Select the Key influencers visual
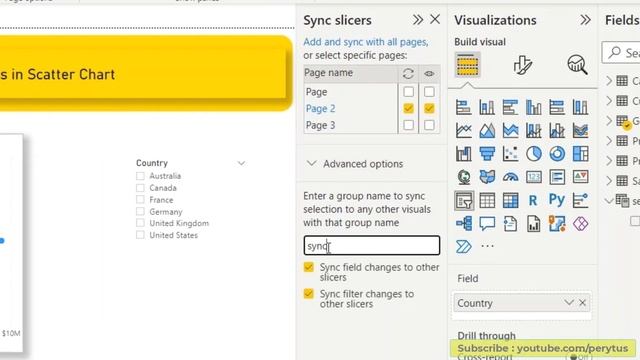 580,200
